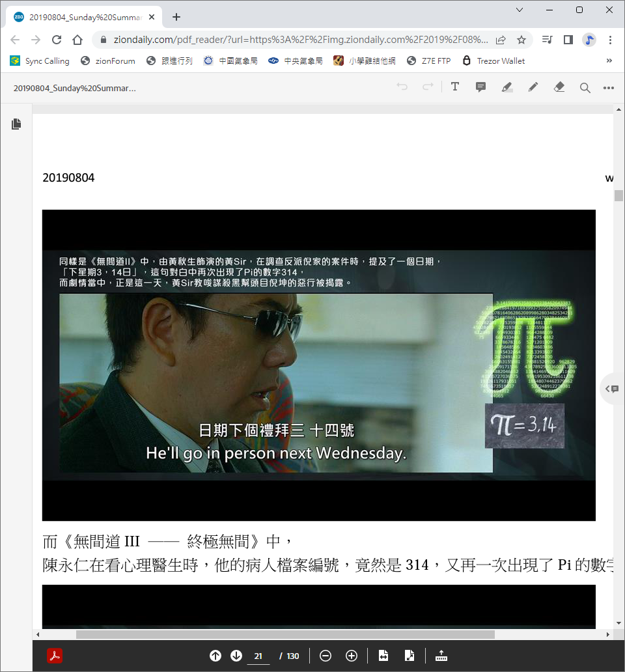Image resolution: width=625 pixels, height=672 pixels.
Task: Click the address bar URL
Action: point(300,40)
